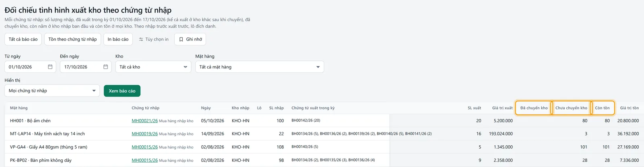Click the SL nhập value 98
Image resolution: width=644 pixels, height=167 pixels.
281,160
